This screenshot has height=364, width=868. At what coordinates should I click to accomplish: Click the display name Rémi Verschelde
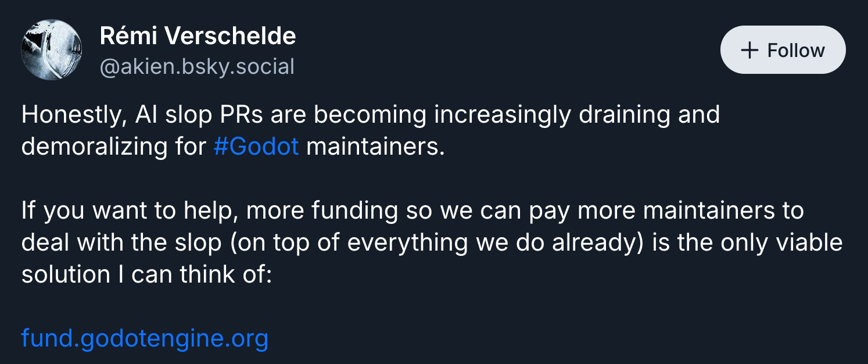point(198,37)
